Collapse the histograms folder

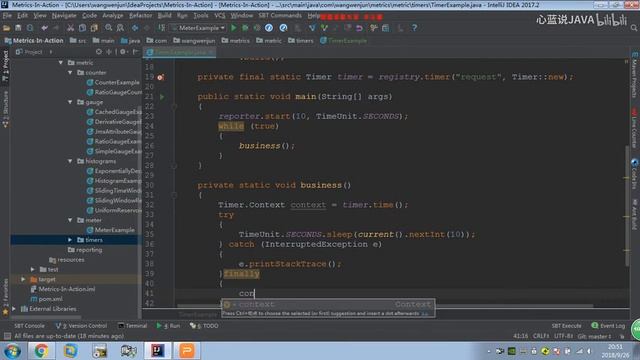(x=70, y=161)
